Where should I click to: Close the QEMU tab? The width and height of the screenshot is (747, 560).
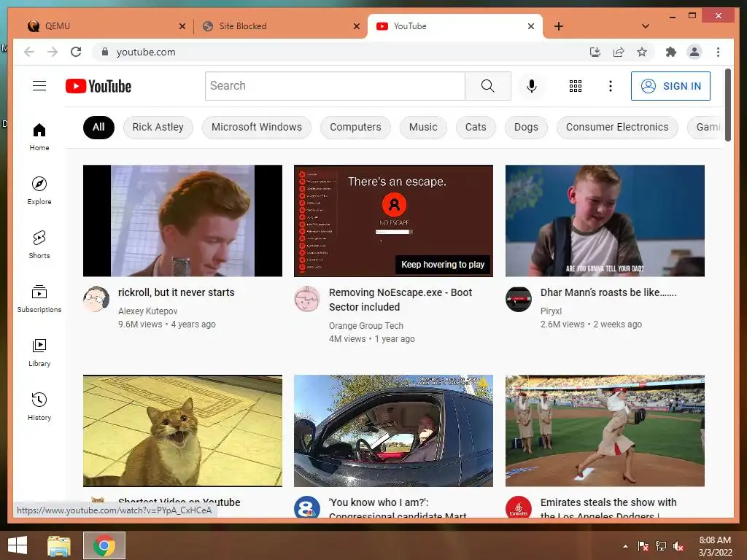pos(182,26)
